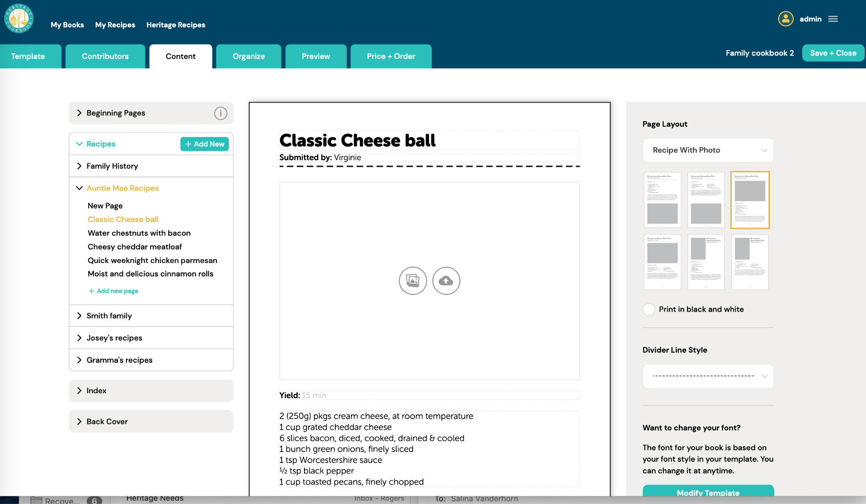Toggle Print in black and white
866x504 pixels.
tap(648, 309)
